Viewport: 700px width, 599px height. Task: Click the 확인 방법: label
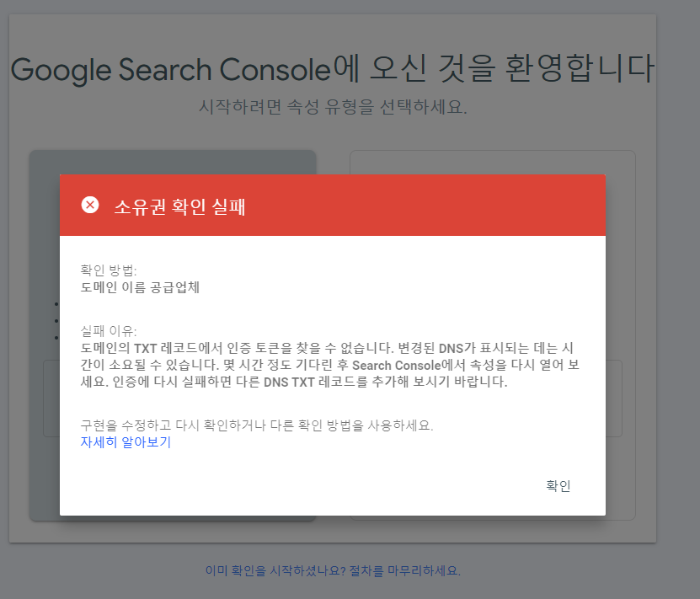click(109, 270)
